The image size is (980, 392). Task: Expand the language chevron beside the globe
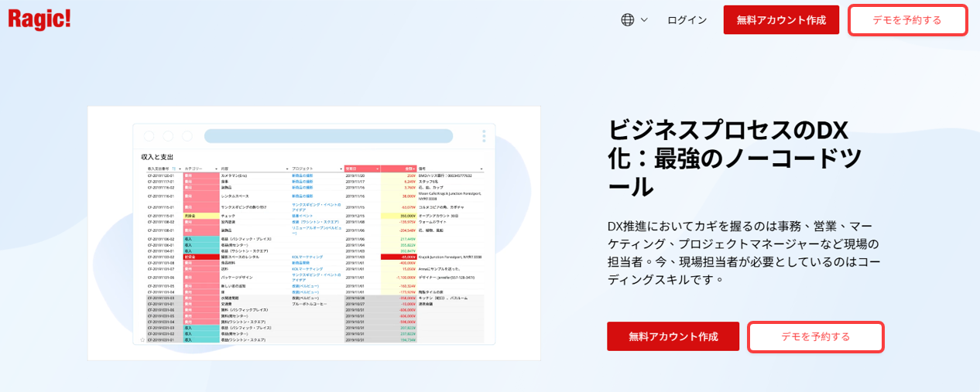[644, 20]
